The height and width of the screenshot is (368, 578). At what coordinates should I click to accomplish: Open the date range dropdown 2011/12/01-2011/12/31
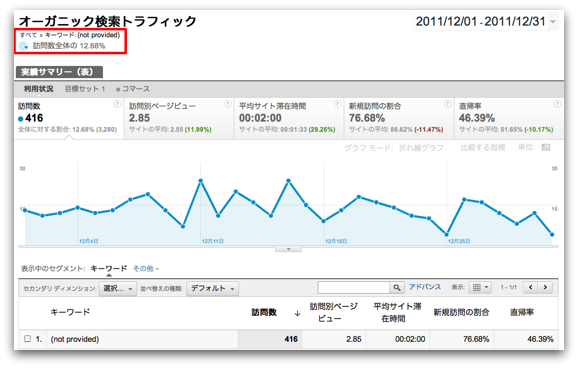(486, 22)
